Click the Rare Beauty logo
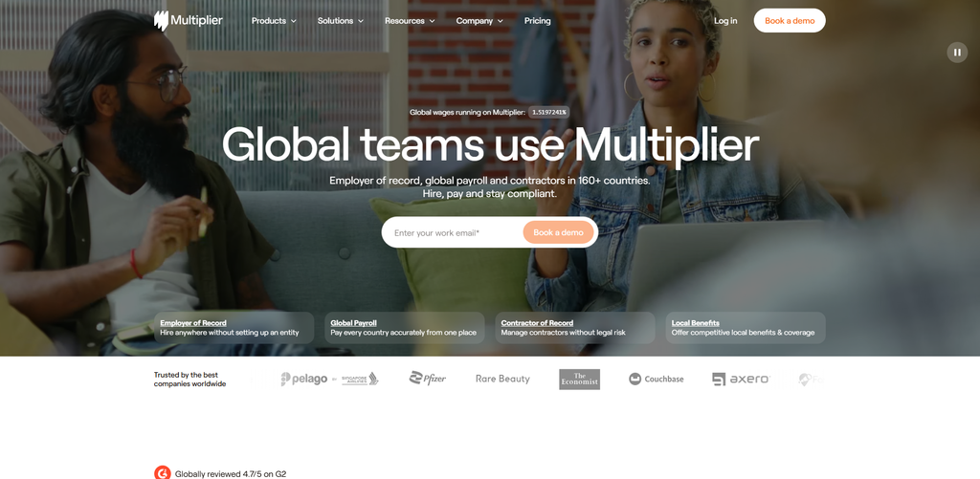This screenshot has width=980, height=479. [x=502, y=379]
